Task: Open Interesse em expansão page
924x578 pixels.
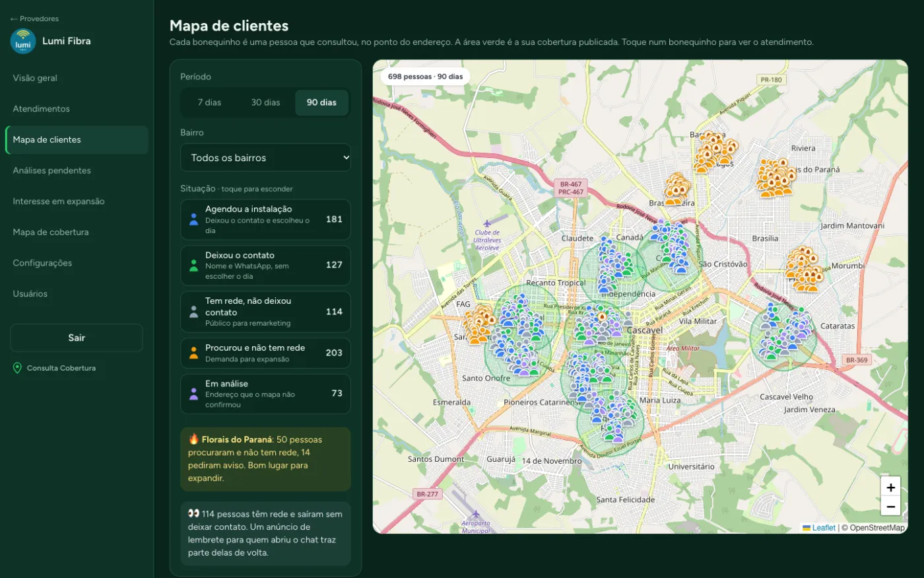Action: (x=77, y=201)
